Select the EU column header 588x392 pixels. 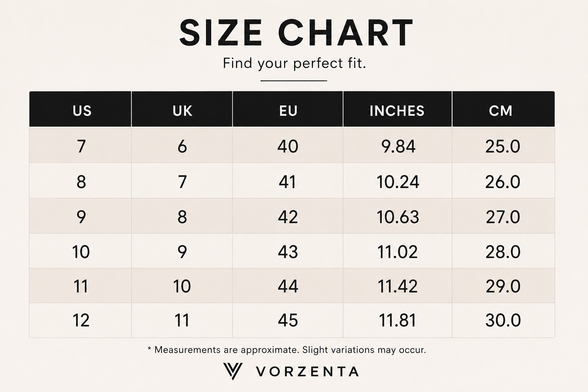(288, 109)
